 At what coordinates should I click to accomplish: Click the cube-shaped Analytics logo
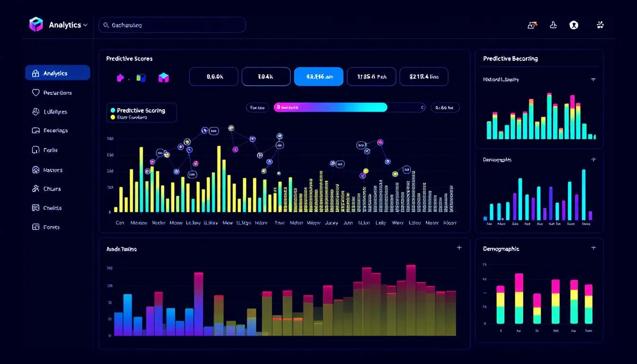(36, 24)
